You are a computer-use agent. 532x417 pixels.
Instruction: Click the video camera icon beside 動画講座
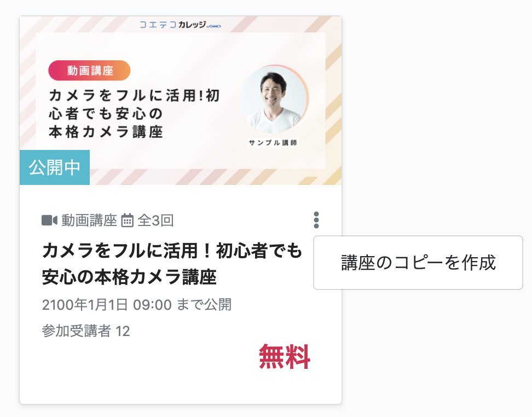click(x=50, y=220)
